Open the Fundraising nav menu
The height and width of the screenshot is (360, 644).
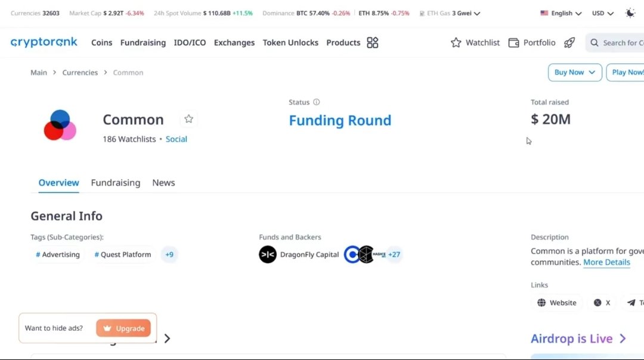pos(143,42)
